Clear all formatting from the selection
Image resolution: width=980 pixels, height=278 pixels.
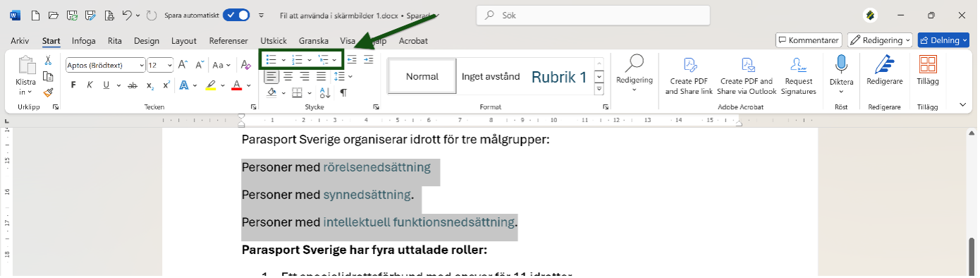click(x=246, y=65)
